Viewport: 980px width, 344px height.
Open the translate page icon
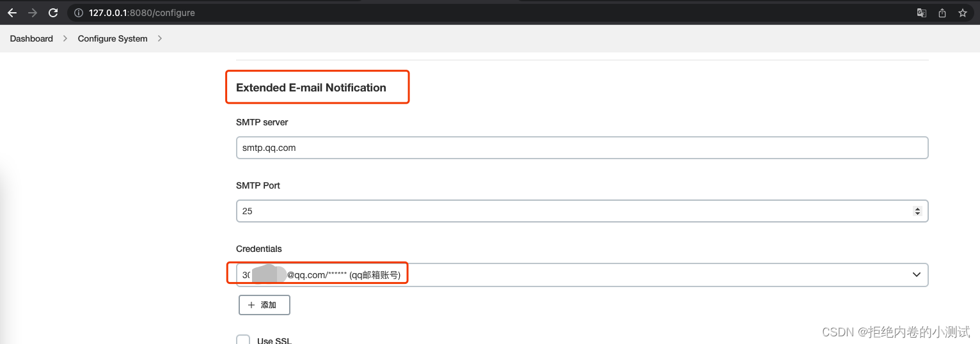pyautogui.click(x=921, y=13)
